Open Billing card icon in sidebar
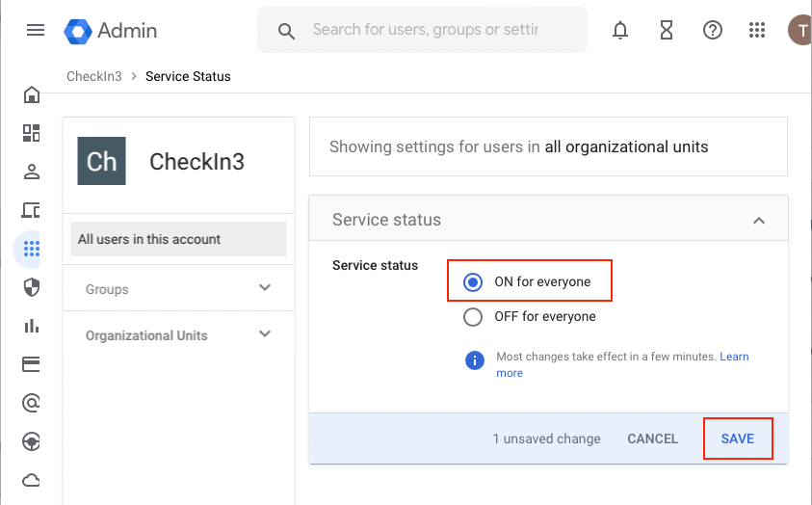Image resolution: width=812 pixels, height=505 pixels. tap(31, 364)
